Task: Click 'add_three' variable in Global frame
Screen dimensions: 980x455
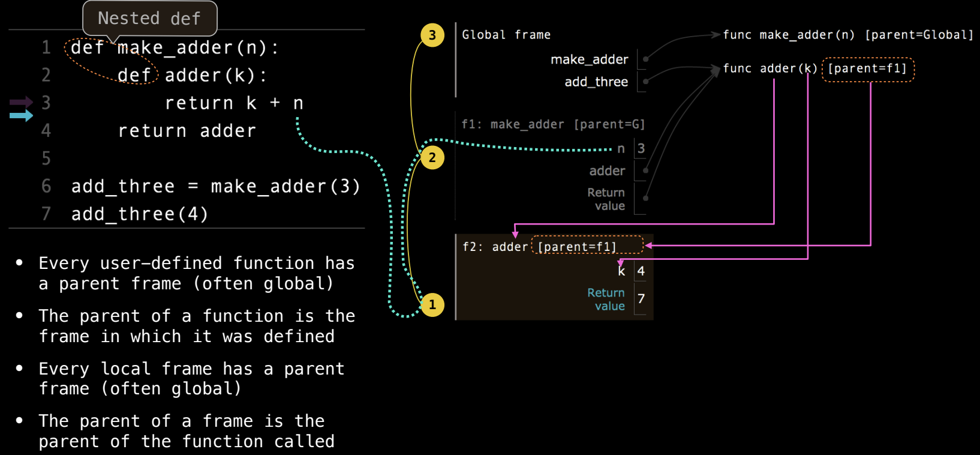Action: tap(596, 82)
